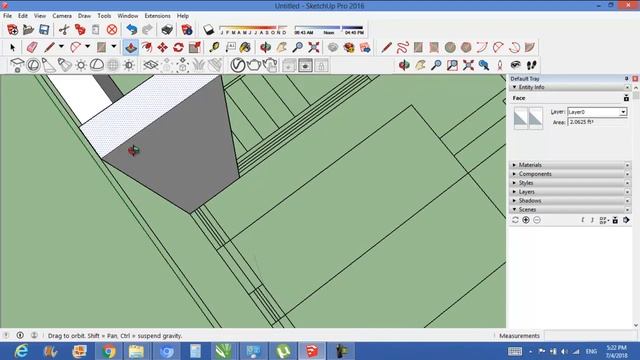Expand the Layers panel
The image size is (640, 360).
(x=514, y=192)
